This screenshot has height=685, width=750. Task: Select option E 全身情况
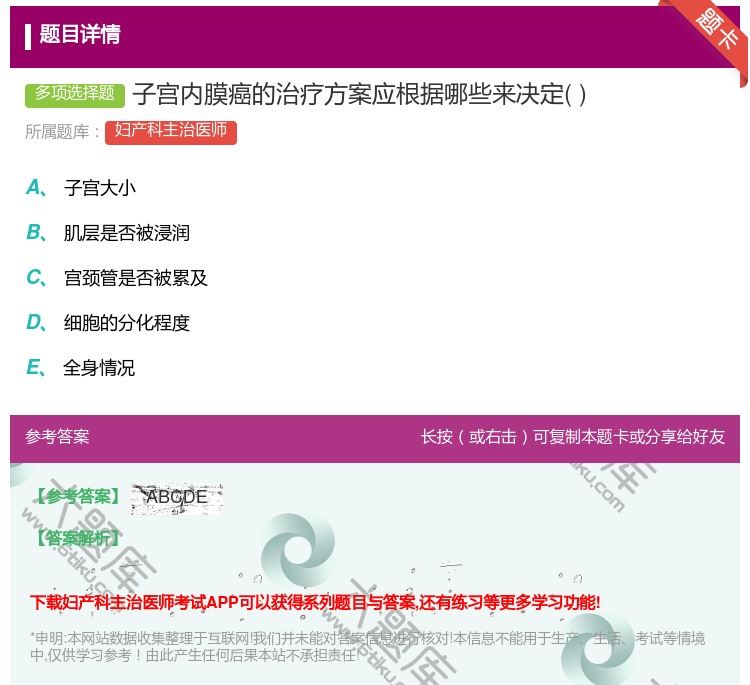(80, 368)
